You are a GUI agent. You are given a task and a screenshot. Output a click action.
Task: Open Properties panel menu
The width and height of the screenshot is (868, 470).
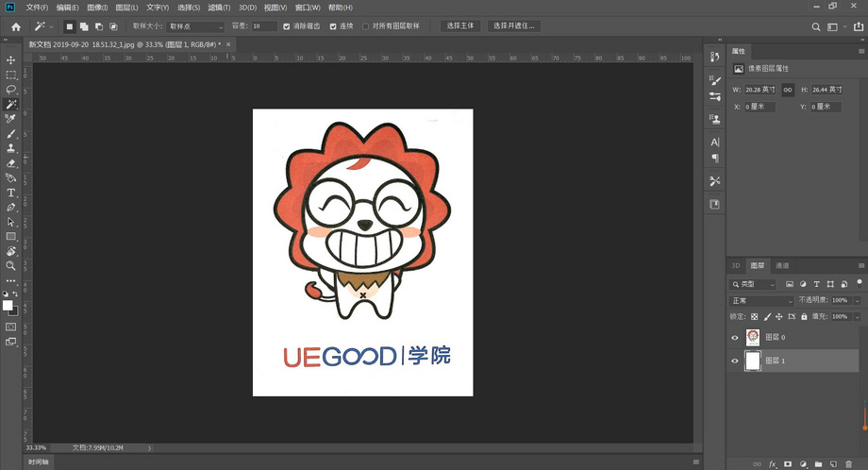pos(860,51)
